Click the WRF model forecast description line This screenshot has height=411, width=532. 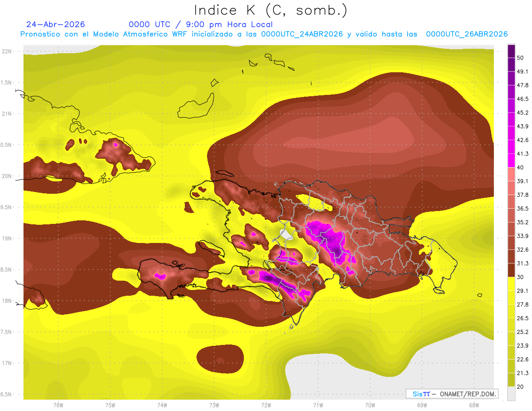tap(264, 34)
